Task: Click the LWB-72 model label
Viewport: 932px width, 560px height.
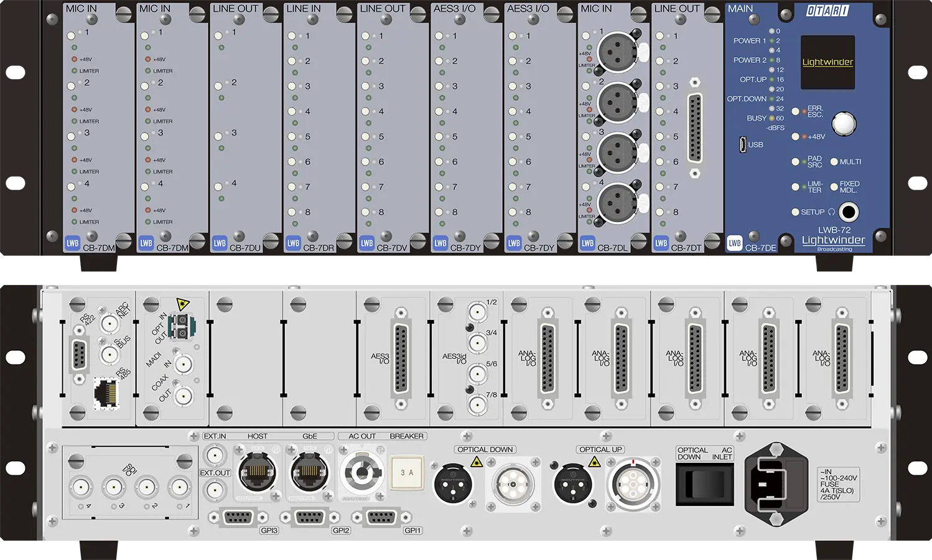Action: point(834,230)
